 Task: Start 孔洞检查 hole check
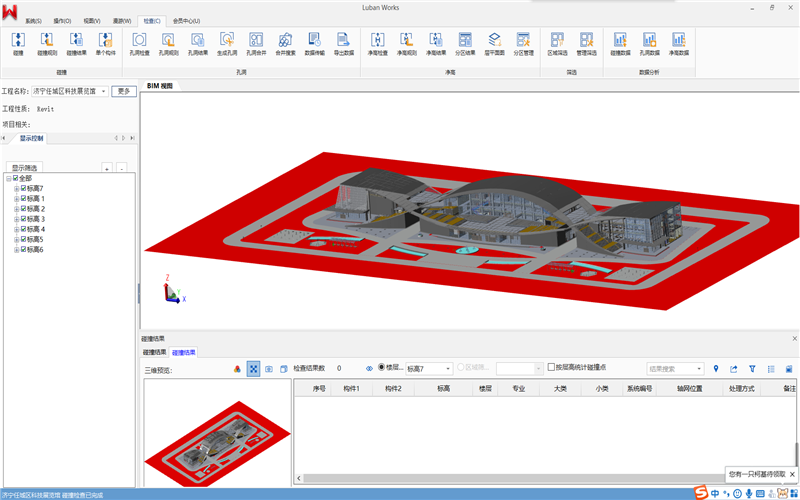[x=139, y=43]
